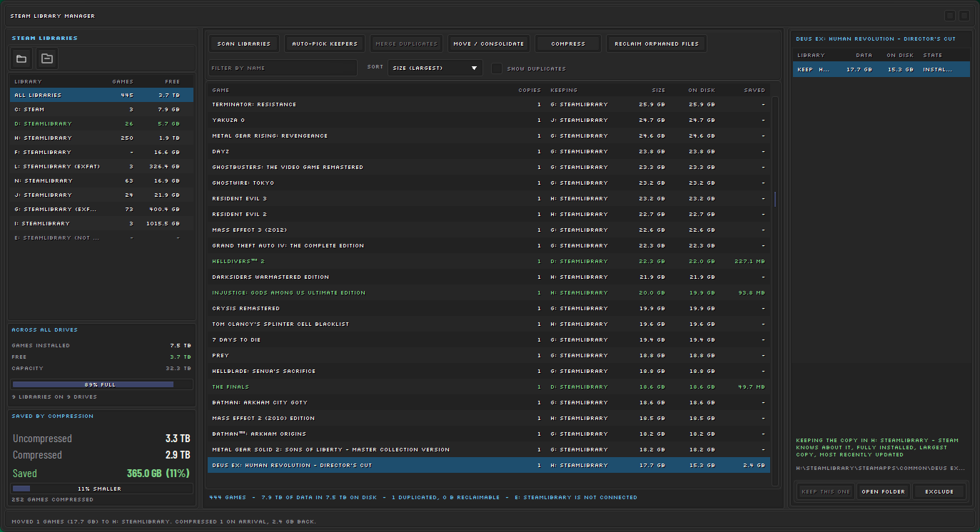980x532 pixels.
Task: Select Batman: Arkham City GOTY
Action: click(489, 402)
